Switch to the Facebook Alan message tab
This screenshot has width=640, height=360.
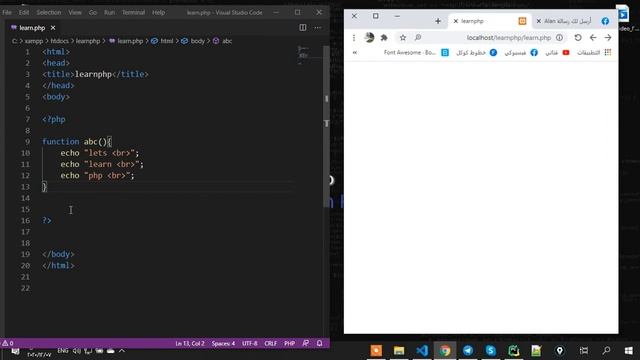573,21
